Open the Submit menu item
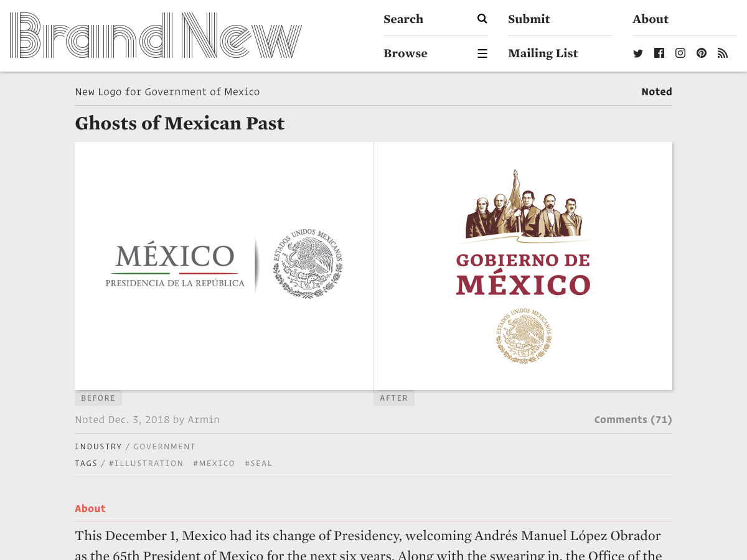This screenshot has height=560, width=747. click(x=529, y=19)
